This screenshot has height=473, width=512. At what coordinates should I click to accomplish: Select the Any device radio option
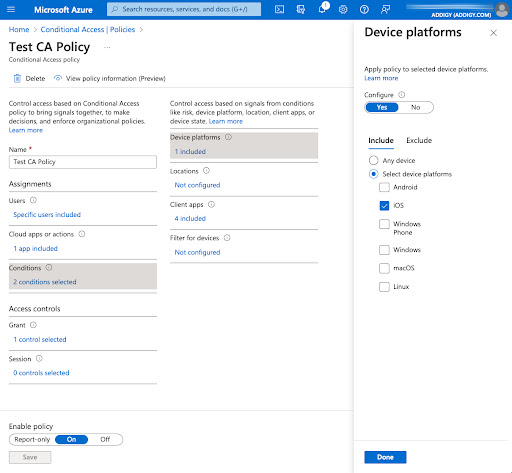click(x=374, y=160)
